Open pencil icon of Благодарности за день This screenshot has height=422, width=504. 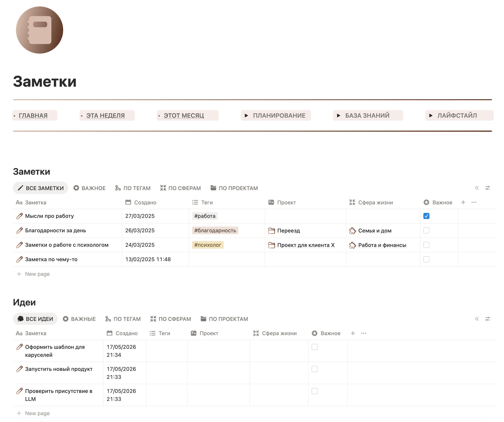[x=19, y=231]
